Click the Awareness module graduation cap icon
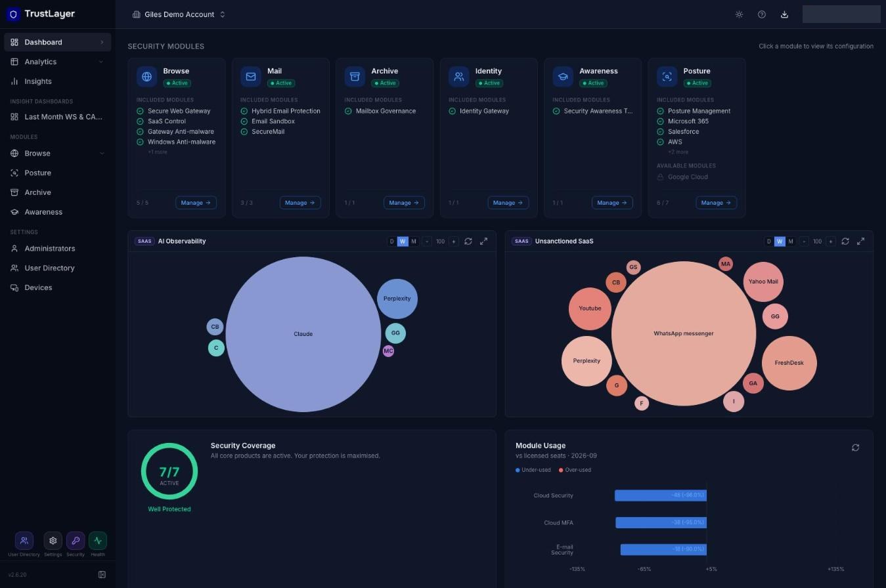The height and width of the screenshot is (588, 886). tap(563, 77)
